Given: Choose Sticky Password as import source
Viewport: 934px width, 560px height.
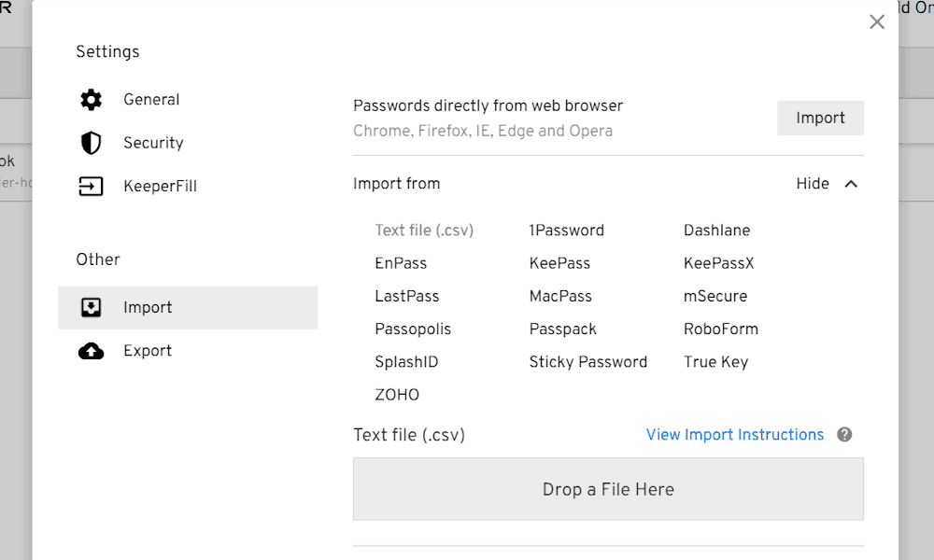Looking at the screenshot, I should (x=587, y=362).
